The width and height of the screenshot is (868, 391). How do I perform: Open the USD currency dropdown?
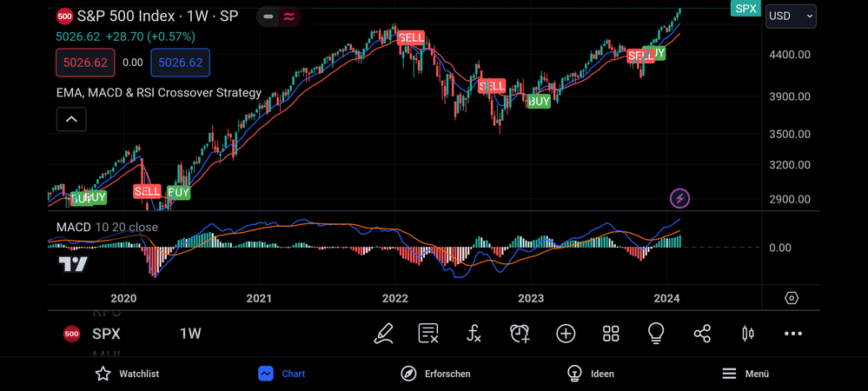(x=791, y=16)
